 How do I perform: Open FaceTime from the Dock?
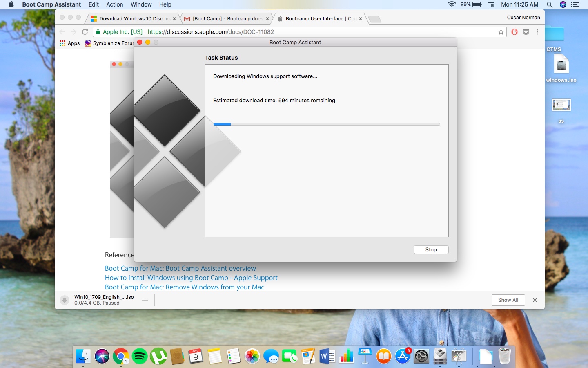pyautogui.click(x=290, y=356)
